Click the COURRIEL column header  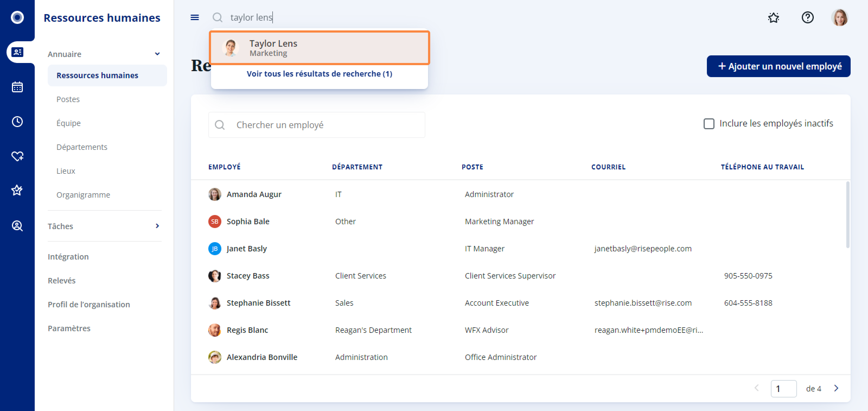coord(608,167)
